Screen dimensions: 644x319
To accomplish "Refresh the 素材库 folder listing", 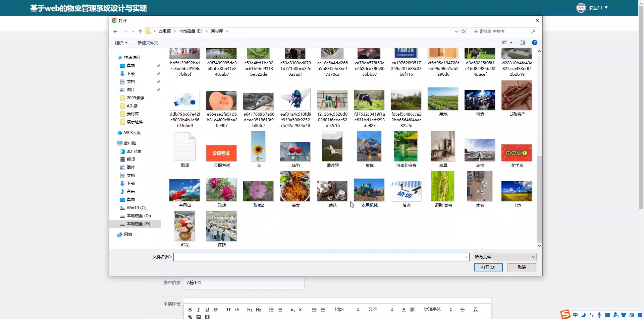I will click(463, 31).
